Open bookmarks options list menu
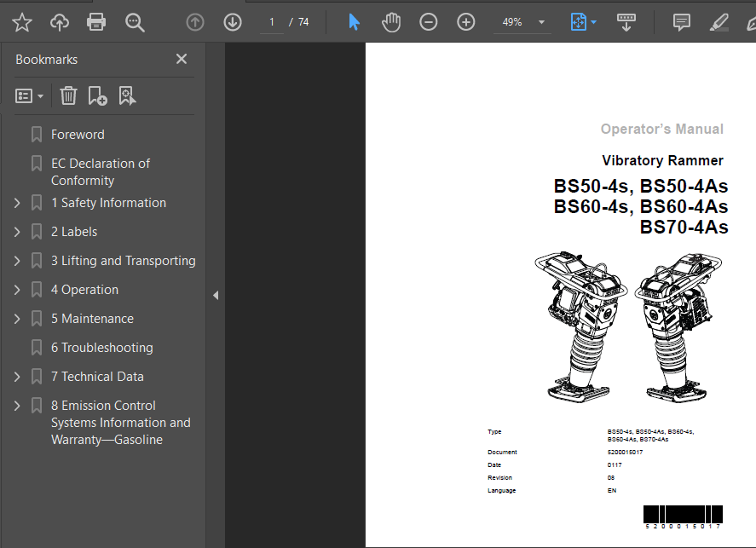This screenshot has width=756, height=548. [29, 96]
